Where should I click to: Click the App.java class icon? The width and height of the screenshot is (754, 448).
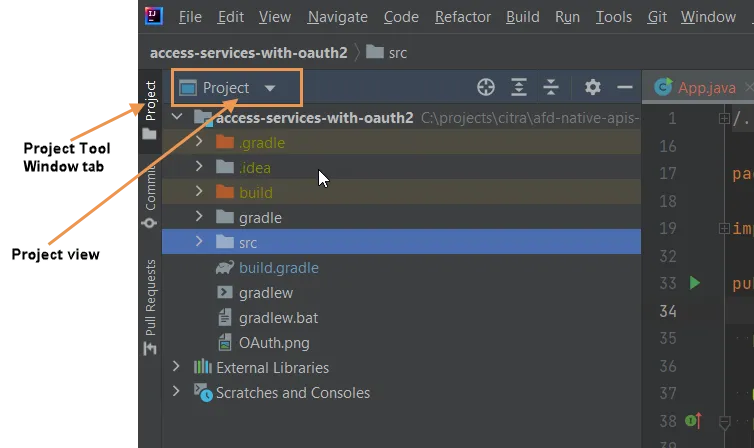(x=663, y=87)
